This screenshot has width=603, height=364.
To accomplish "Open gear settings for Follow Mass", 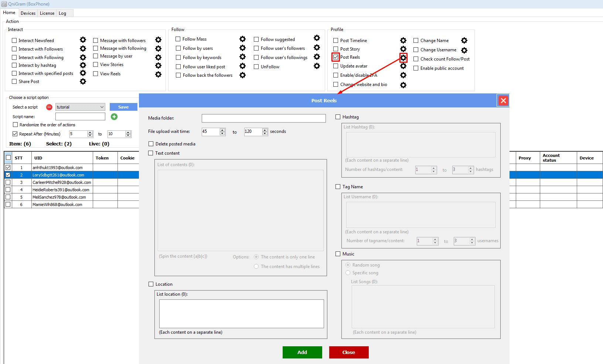I will 242,39.
